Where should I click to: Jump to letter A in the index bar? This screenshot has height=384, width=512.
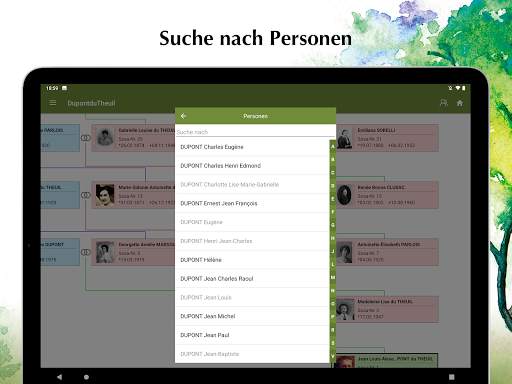click(333, 147)
